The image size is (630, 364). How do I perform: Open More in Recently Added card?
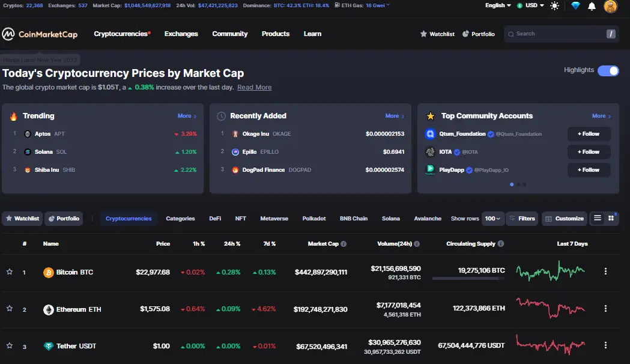(395, 116)
